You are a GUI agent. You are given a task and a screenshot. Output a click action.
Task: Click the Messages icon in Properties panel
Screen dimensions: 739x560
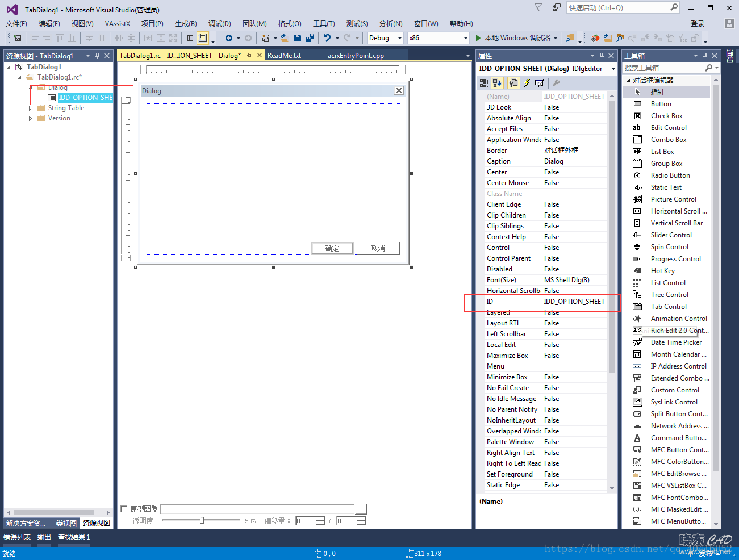click(539, 83)
